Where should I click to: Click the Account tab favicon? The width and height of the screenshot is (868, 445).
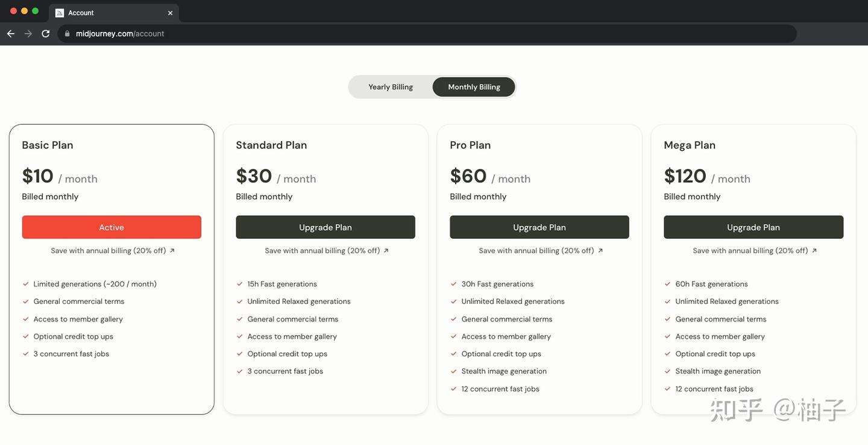[x=60, y=13]
